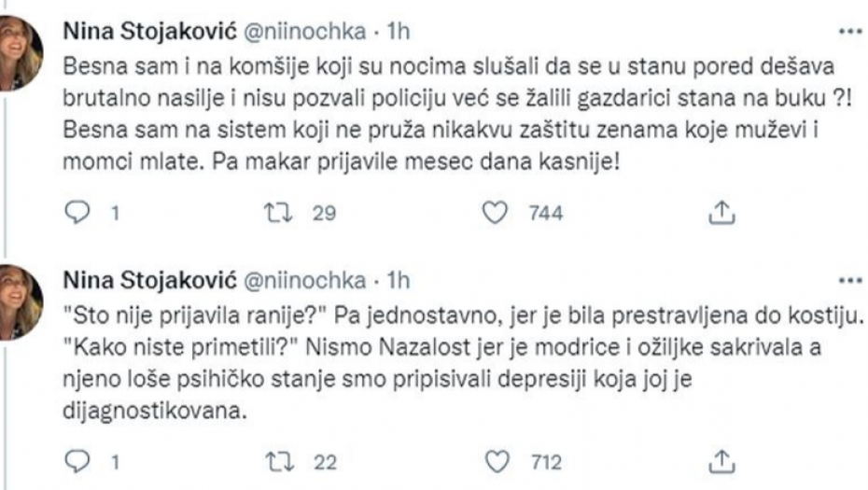Open the Nina Stojaković name link in the bottom tweet
The image size is (868, 490).
point(149,278)
